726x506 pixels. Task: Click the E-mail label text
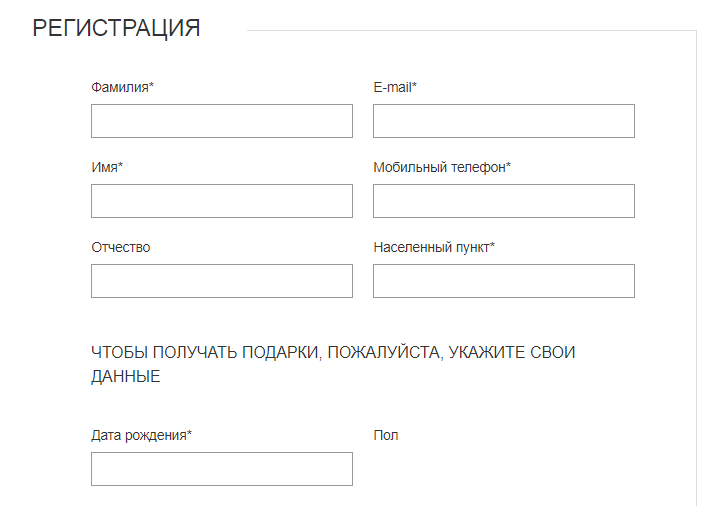coord(392,87)
